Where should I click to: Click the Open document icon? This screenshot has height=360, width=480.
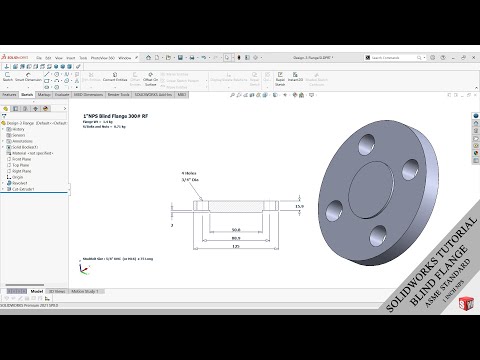pos(168,58)
